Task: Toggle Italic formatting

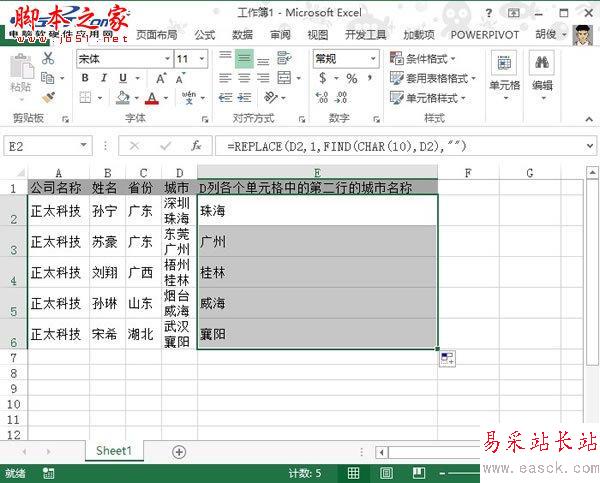Action: [104, 78]
